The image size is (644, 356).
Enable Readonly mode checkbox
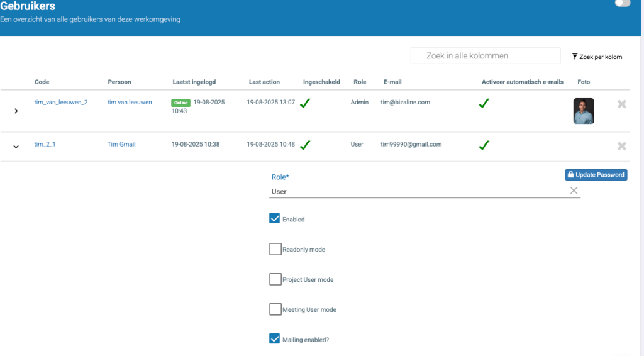(275, 249)
